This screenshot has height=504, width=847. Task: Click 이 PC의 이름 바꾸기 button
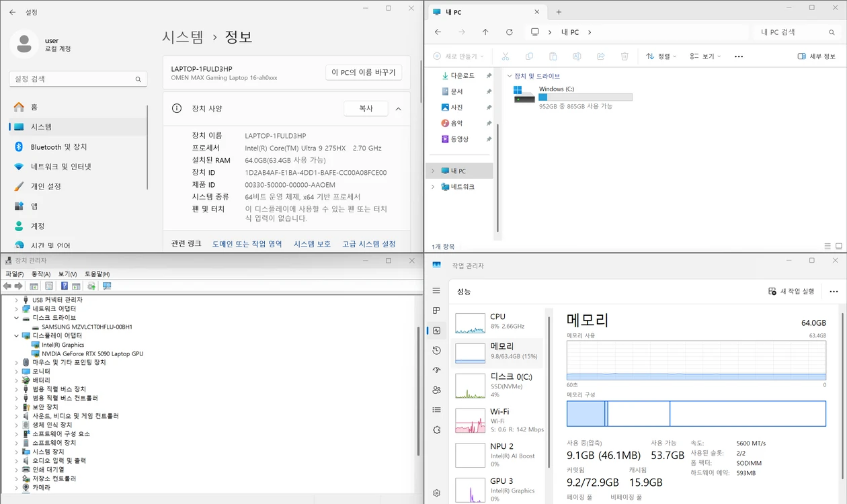[364, 73]
